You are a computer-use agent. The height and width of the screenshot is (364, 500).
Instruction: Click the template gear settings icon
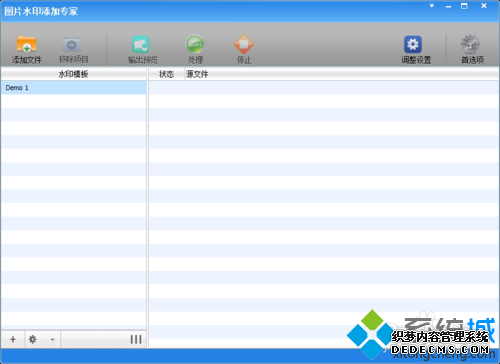point(33,339)
